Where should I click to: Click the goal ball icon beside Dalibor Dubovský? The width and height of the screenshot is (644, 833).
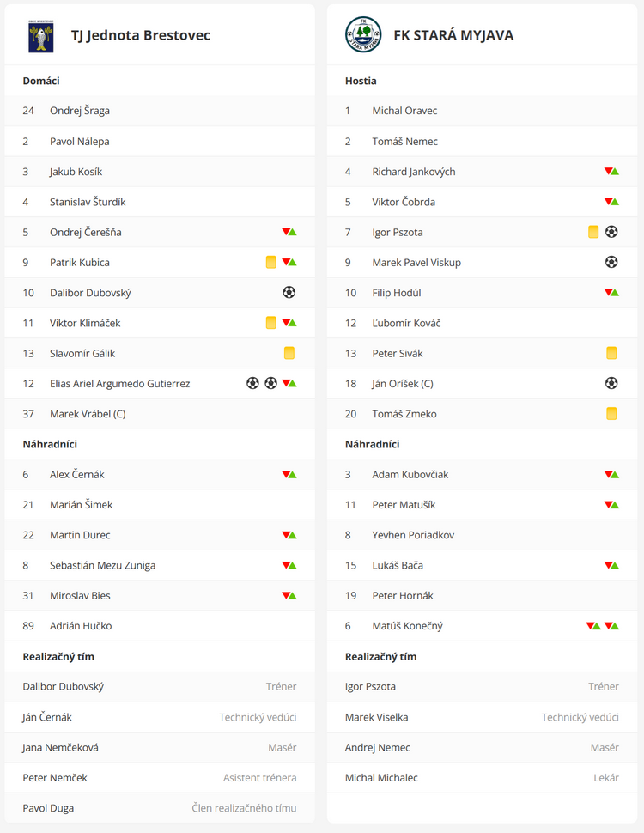point(289,293)
